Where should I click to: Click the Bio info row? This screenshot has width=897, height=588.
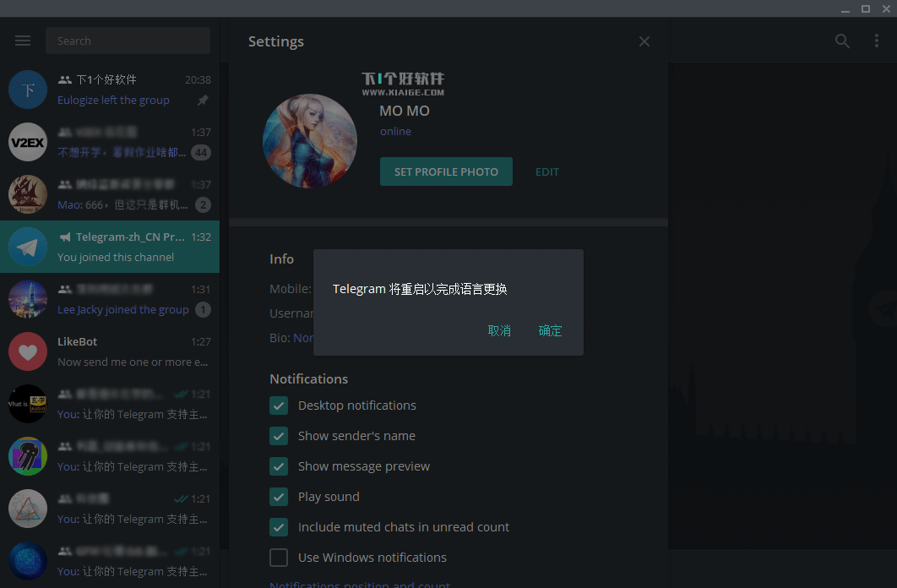(x=291, y=338)
